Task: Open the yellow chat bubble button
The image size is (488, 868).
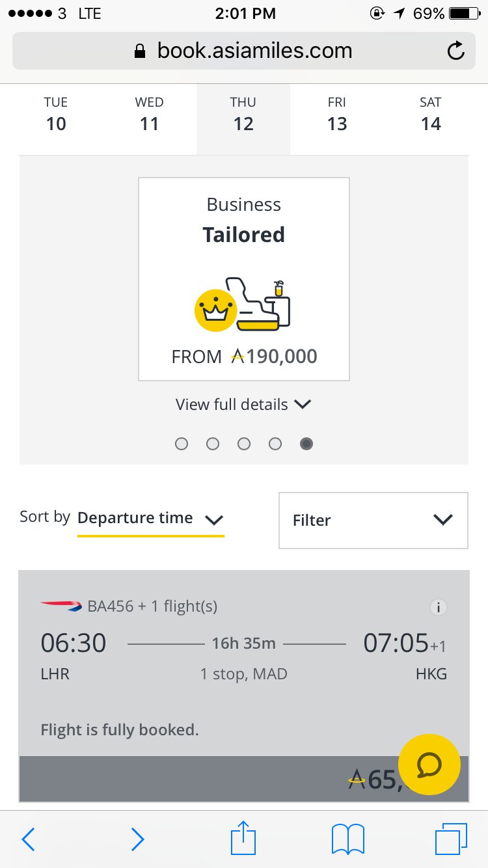Action: [429, 765]
